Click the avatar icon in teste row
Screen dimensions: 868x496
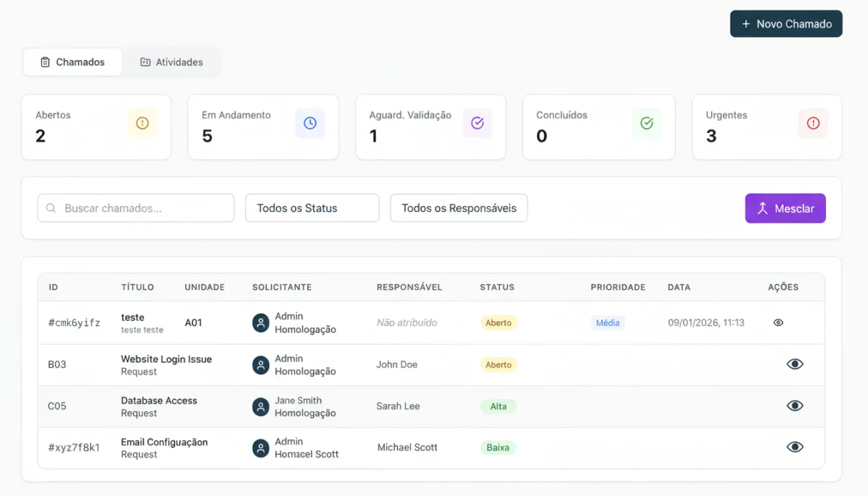[x=261, y=322]
